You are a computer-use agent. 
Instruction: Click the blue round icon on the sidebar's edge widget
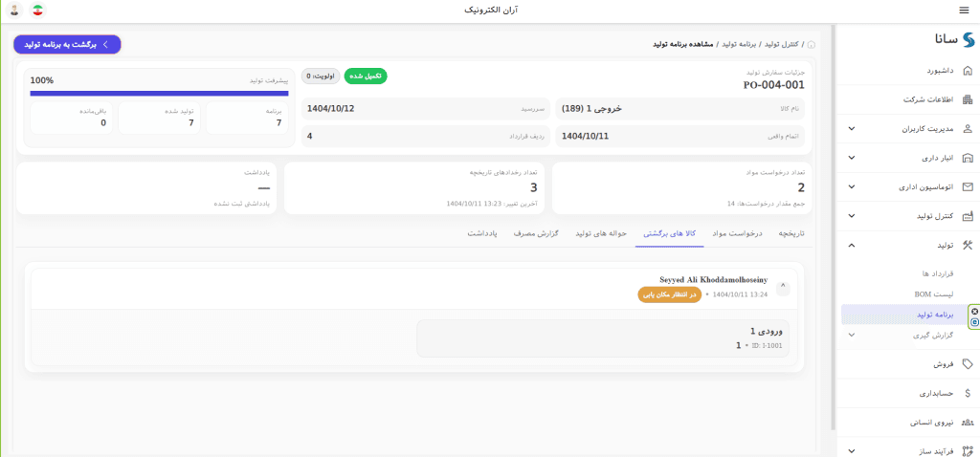[974, 321]
